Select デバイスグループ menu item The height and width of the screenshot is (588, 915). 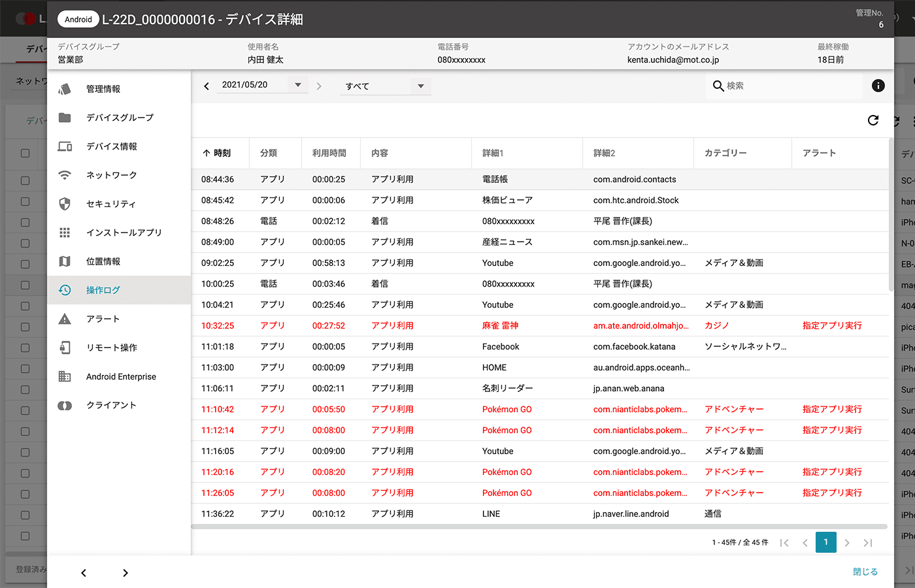pyautogui.click(x=120, y=118)
